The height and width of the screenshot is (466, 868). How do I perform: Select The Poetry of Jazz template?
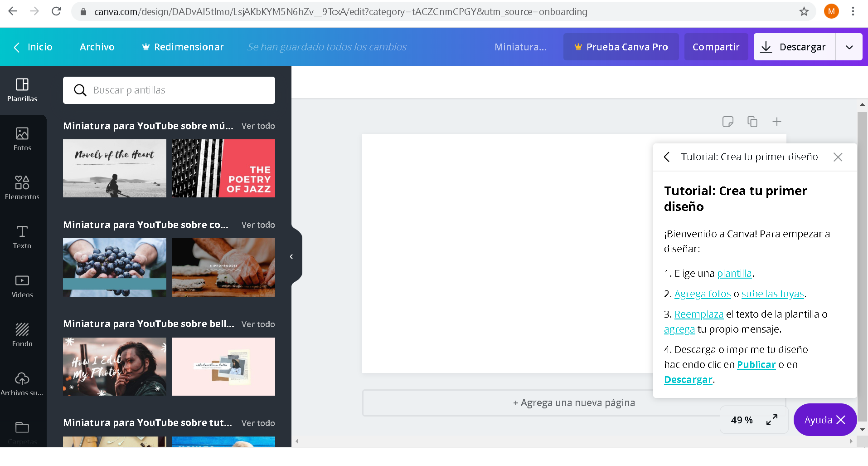(223, 168)
